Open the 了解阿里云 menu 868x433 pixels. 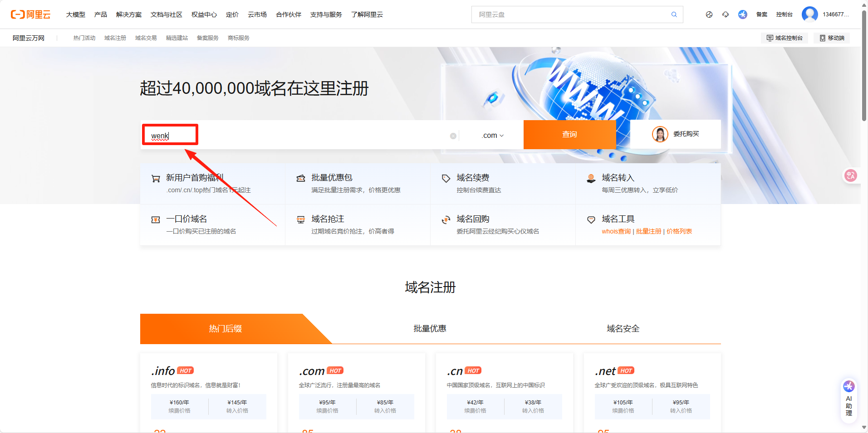coord(367,15)
